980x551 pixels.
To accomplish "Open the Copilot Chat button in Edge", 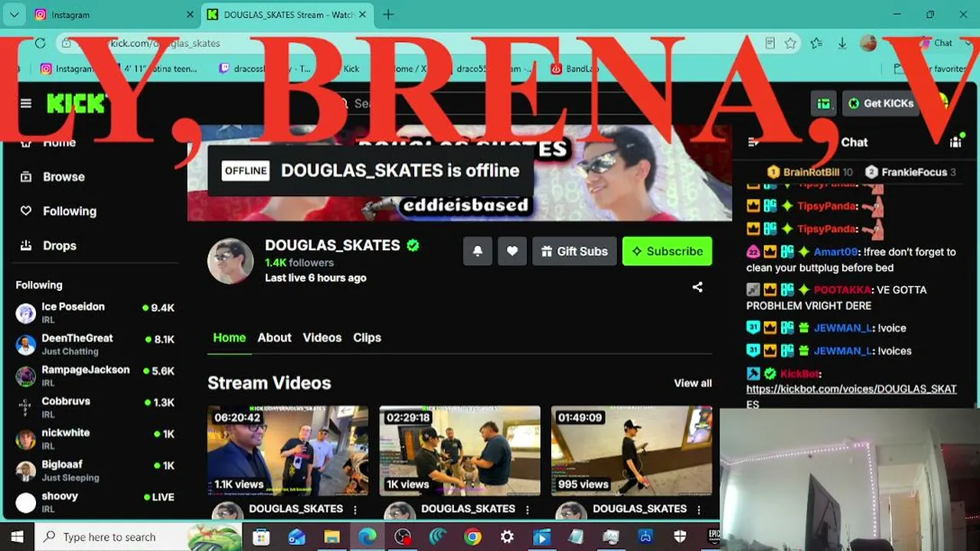I will coord(936,44).
